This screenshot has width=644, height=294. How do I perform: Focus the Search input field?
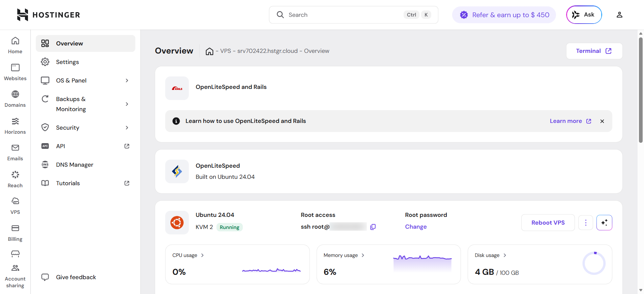(353, 15)
